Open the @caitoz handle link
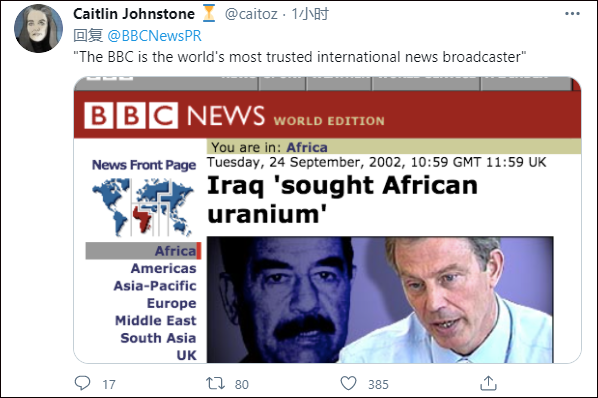 251,14
